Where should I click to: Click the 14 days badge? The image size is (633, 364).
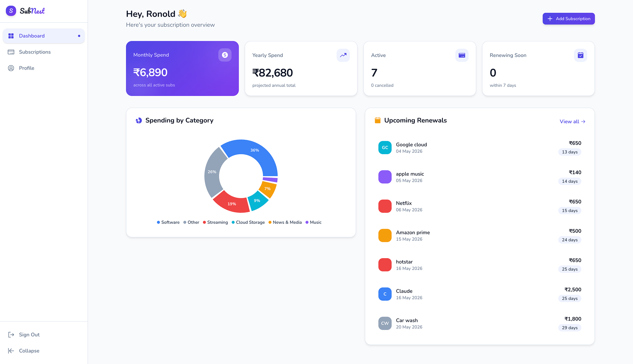(570, 181)
